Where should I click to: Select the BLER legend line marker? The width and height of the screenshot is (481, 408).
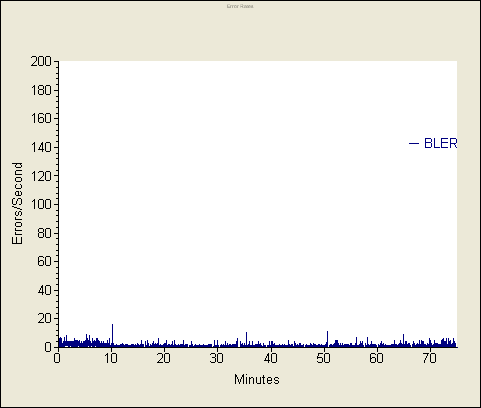[x=414, y=143]
